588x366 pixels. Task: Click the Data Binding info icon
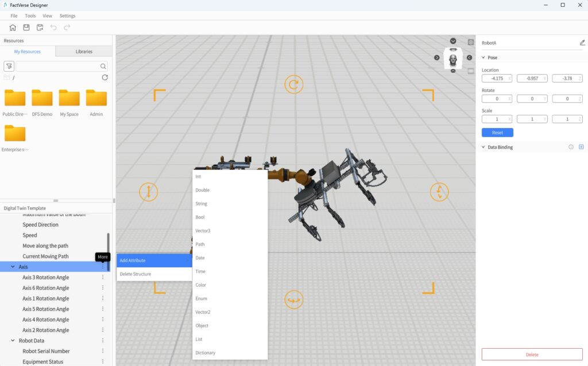[x=571, y=147]
